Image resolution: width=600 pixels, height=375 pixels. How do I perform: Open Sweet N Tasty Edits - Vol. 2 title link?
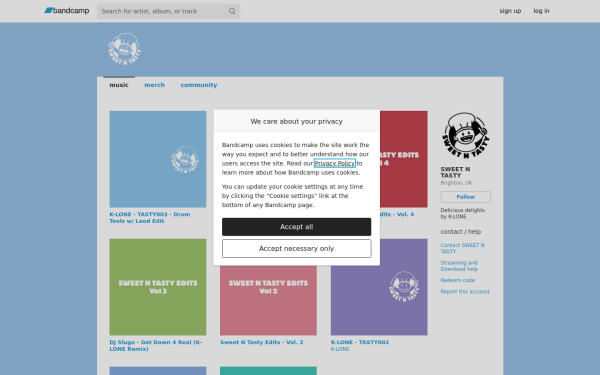[261, 342]
